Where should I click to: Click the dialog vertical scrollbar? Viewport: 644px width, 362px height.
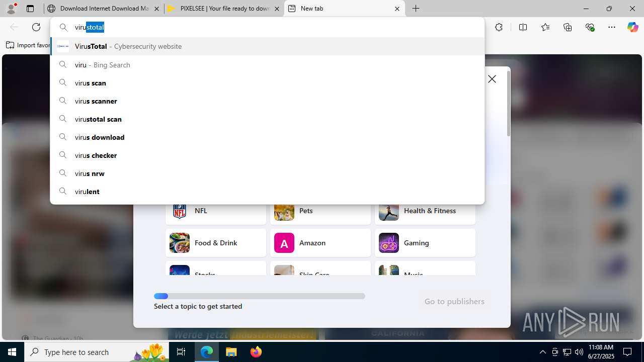(x=508, y=104)
